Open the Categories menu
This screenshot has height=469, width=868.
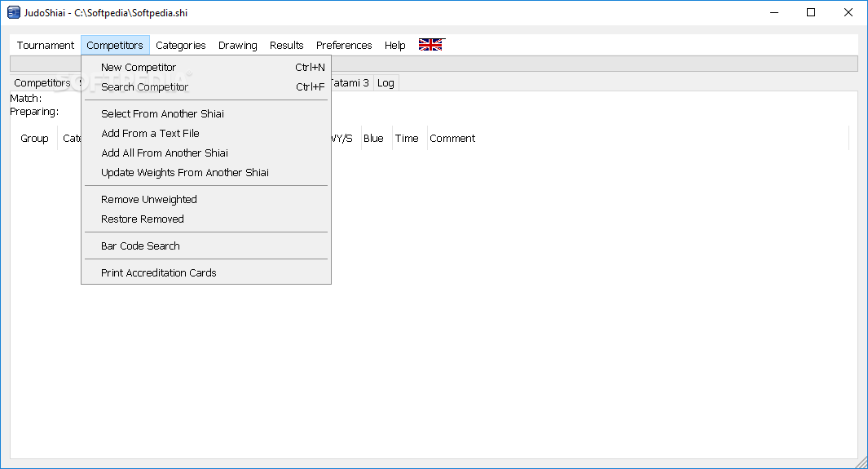180,46
